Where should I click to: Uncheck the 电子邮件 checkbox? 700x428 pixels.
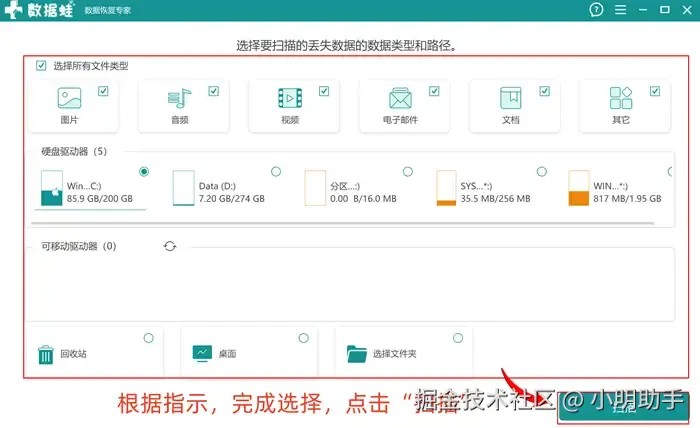[x=434, y=91]
